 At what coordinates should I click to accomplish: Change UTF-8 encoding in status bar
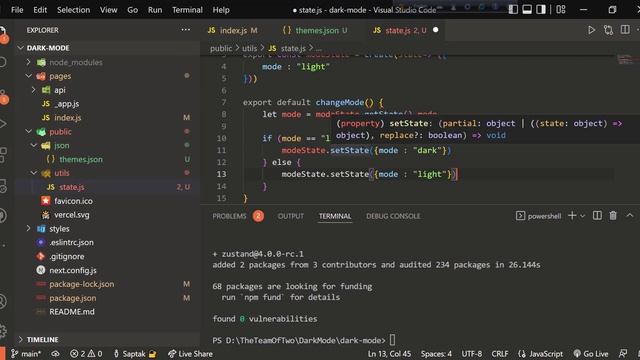pos(471,353)
